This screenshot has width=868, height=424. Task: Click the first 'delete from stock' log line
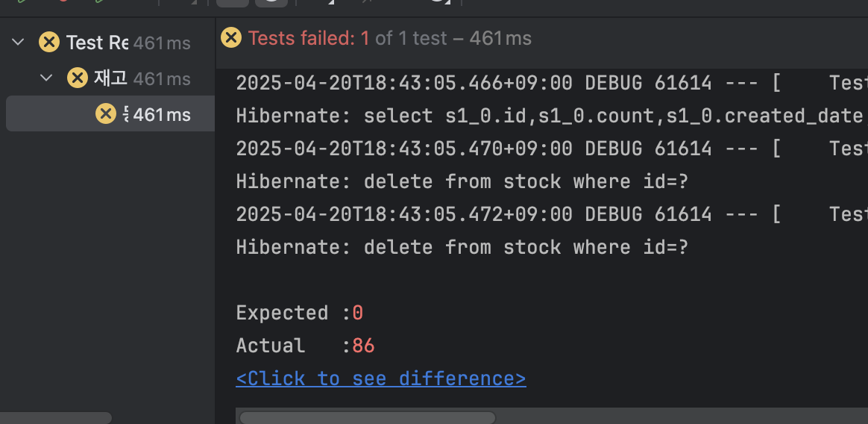[462, 181]
